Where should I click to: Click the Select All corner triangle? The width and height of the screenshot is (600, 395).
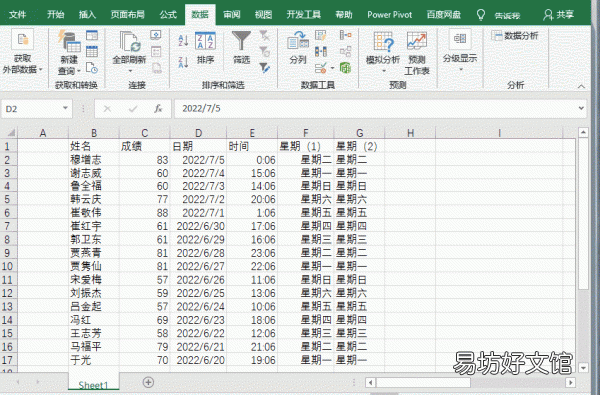11,132
